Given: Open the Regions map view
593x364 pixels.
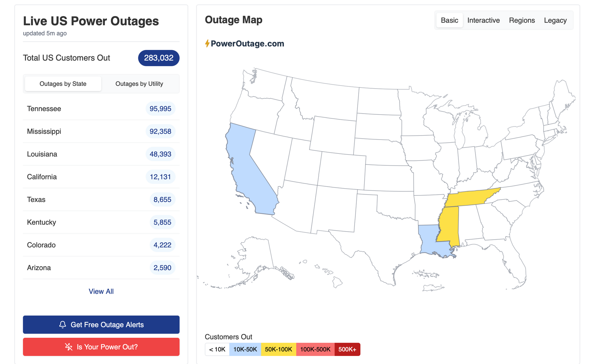Looking at the screenshot, I should coord(522,20).
